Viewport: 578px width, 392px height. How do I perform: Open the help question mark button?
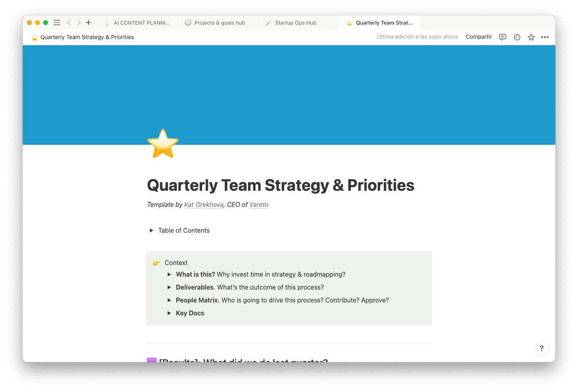coord(541,348)
